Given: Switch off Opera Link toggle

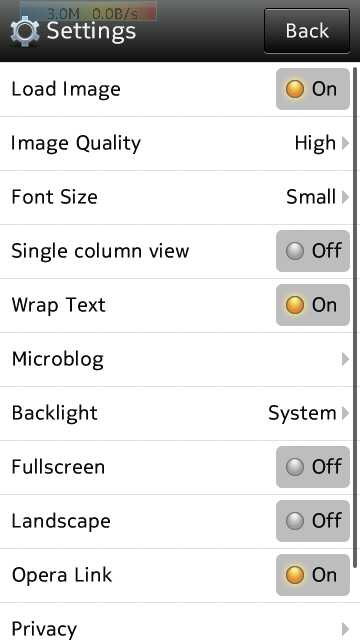Looking at the screenshot, I should [313, 575].
